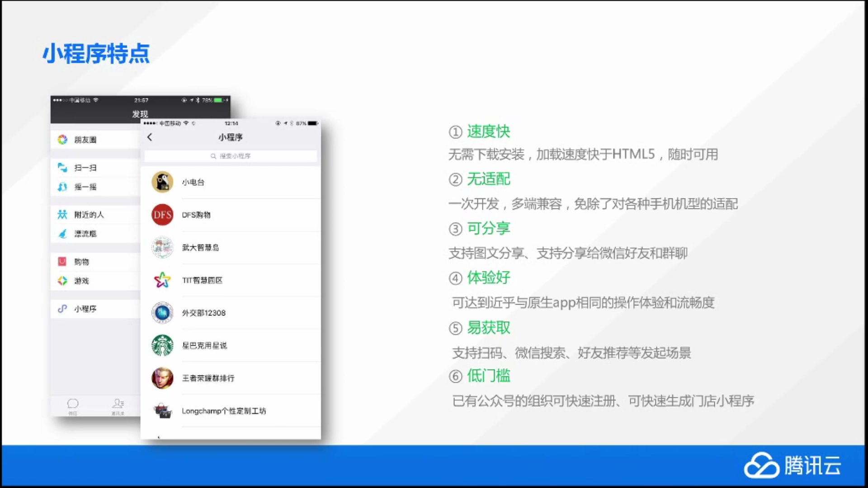Select the DFS购物 mini program

pos(162,215)
